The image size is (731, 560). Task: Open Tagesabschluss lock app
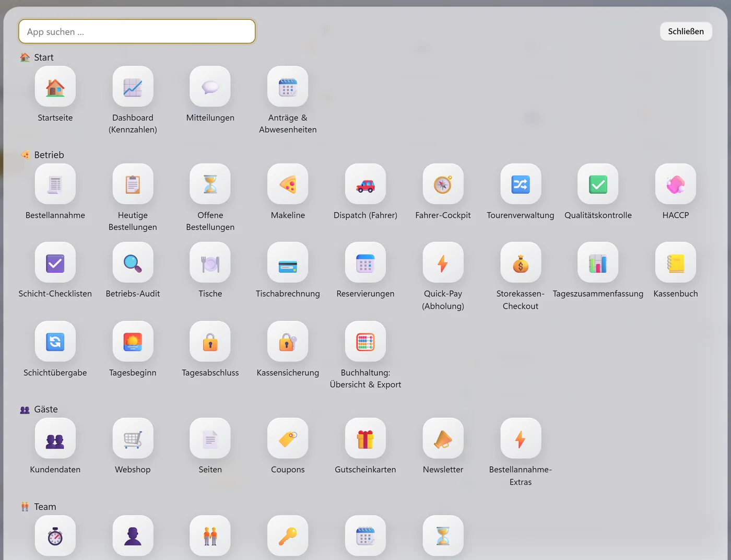click(x=210, y=342)
